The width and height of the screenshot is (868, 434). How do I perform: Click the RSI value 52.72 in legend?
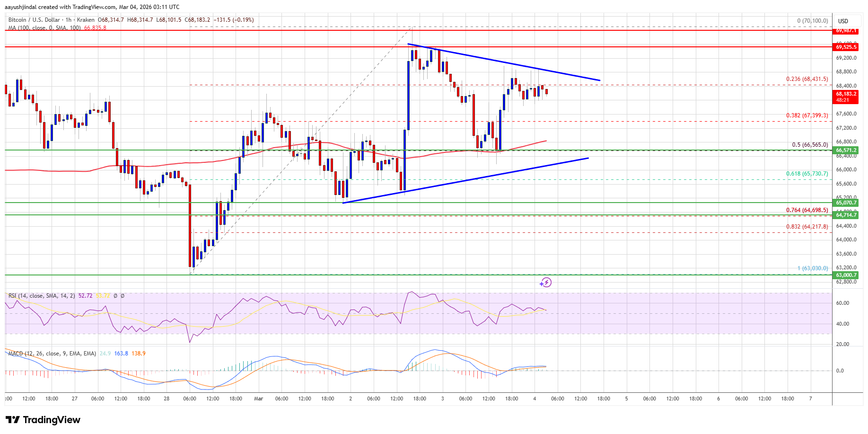86,296
